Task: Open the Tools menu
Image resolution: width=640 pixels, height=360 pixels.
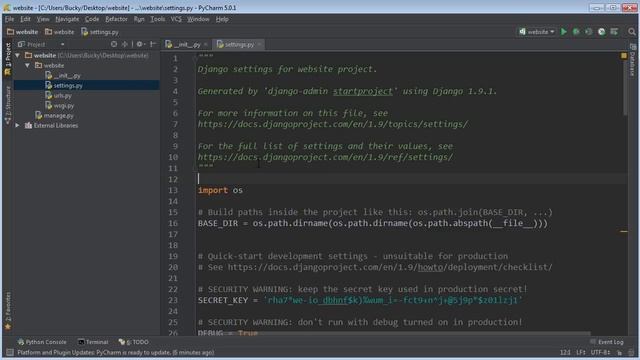Action: point(158,19)
